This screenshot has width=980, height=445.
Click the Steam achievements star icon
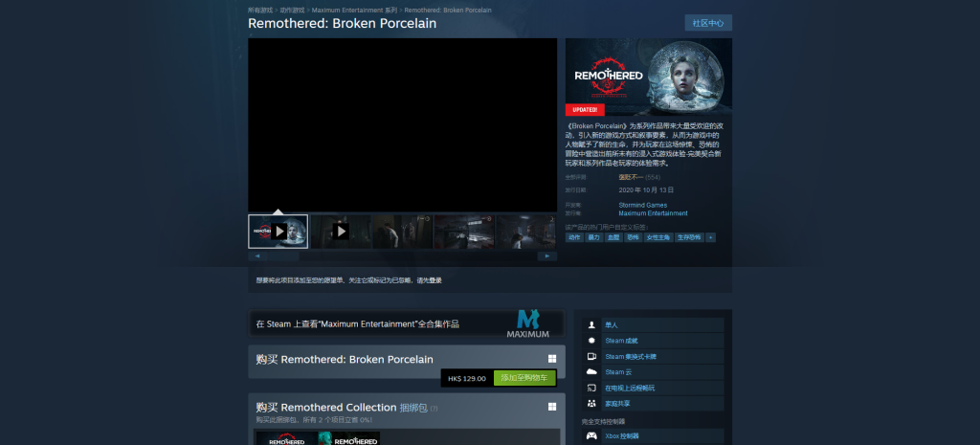pos(591,341)
